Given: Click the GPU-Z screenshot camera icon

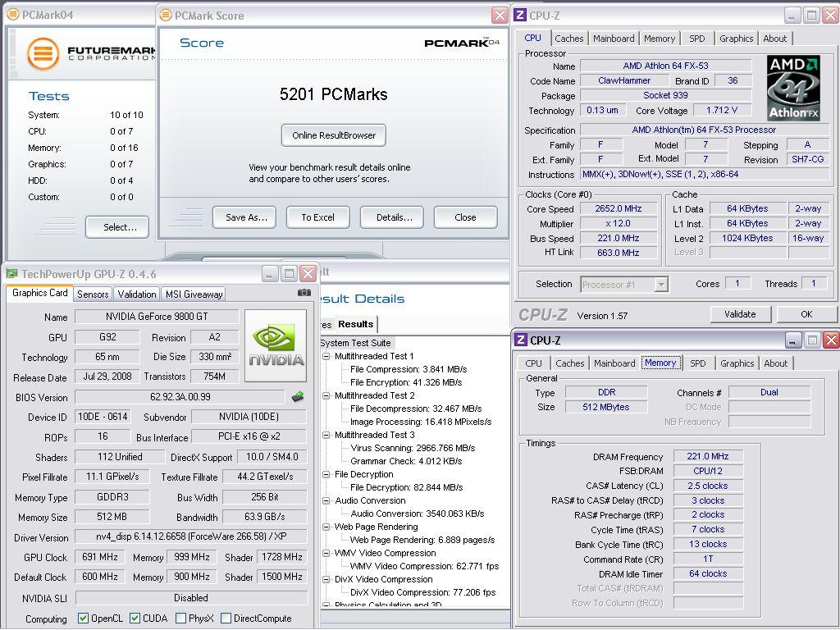Looking at the screenshot, I should pos(304,293).
